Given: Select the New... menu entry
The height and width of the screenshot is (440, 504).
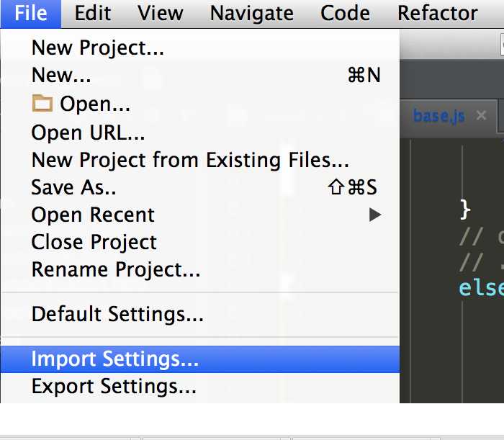Looking at the screenshot, I should pos(200,75).
